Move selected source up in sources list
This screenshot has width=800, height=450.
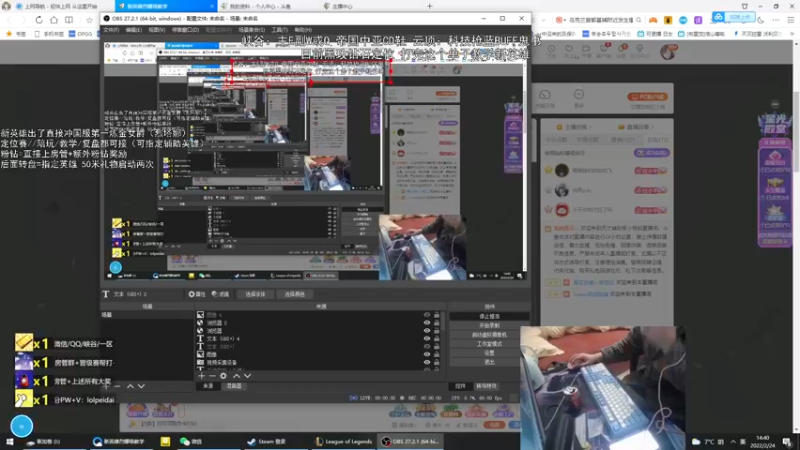coord(236,376)
